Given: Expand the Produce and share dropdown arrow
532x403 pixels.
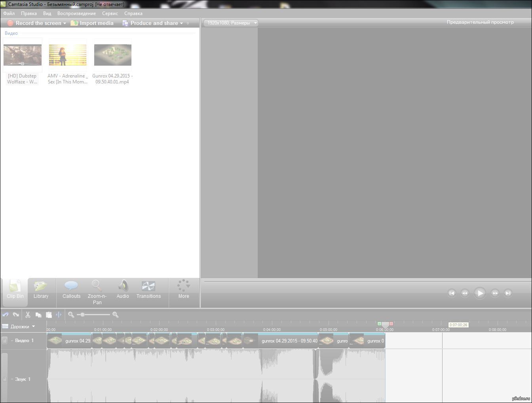Looking at the screenshot, I should [182, 23].
